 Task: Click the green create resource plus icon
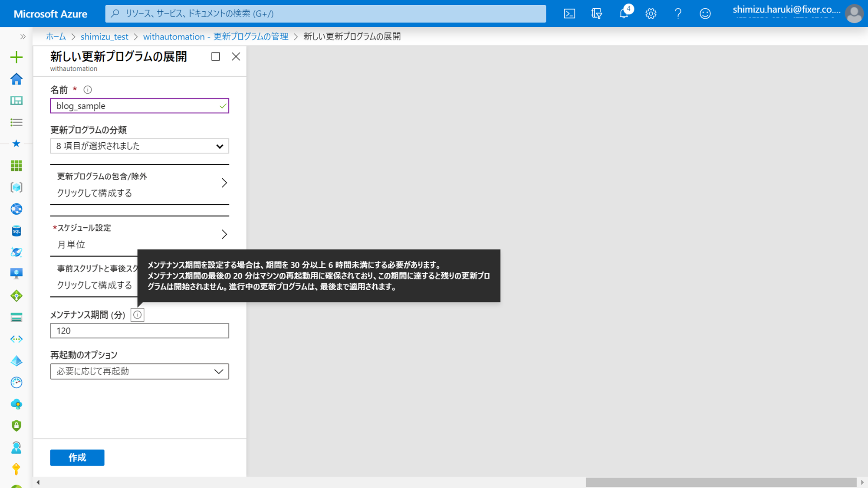coord(16,57)
